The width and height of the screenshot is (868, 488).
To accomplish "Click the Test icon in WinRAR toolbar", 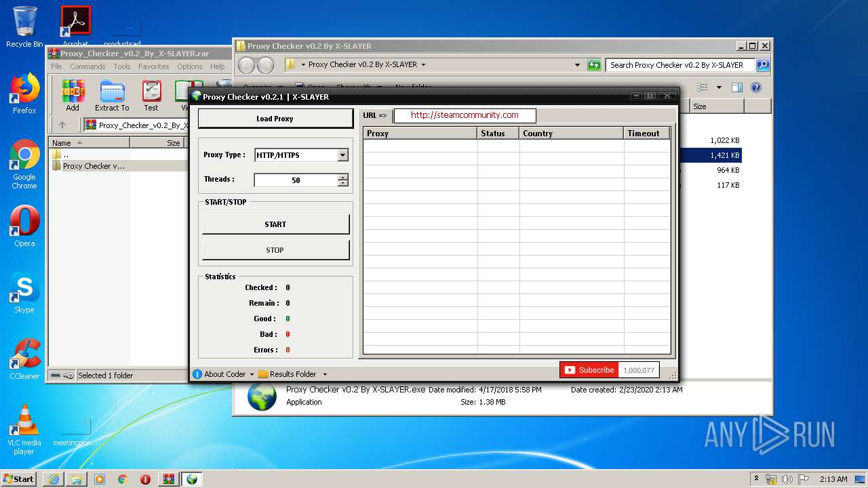I will (x=151, y=96).
